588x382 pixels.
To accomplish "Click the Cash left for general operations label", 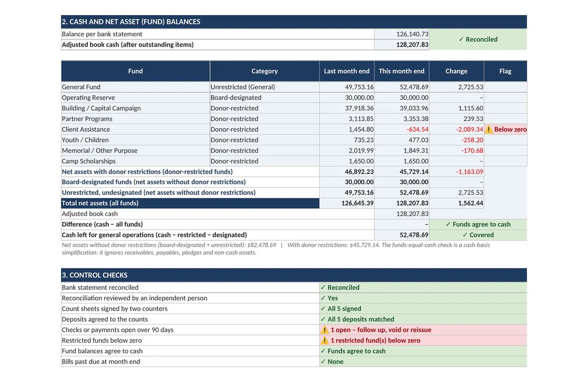I will click(154, 235).
